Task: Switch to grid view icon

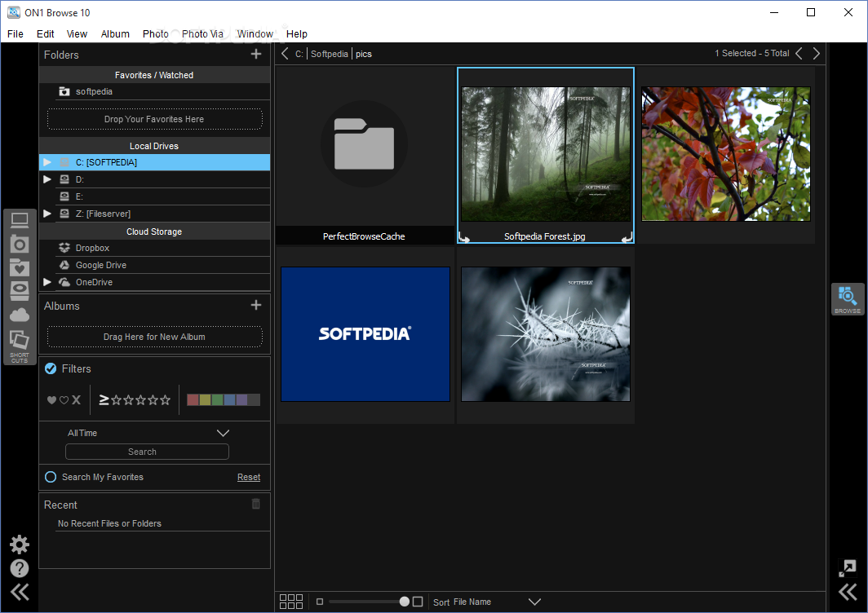Action: click(x=291, y=602)
